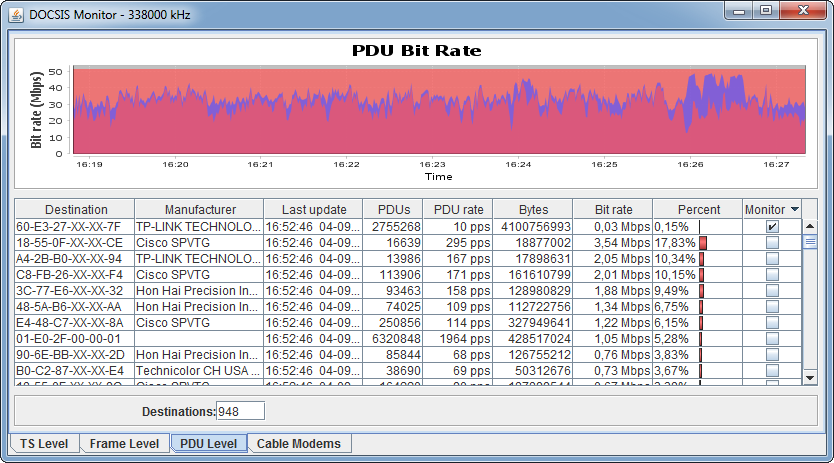834x463 pixels.
Task: Toggle Monitor for 90-6E-BB-XX-XX-2D
Action: 772,354
